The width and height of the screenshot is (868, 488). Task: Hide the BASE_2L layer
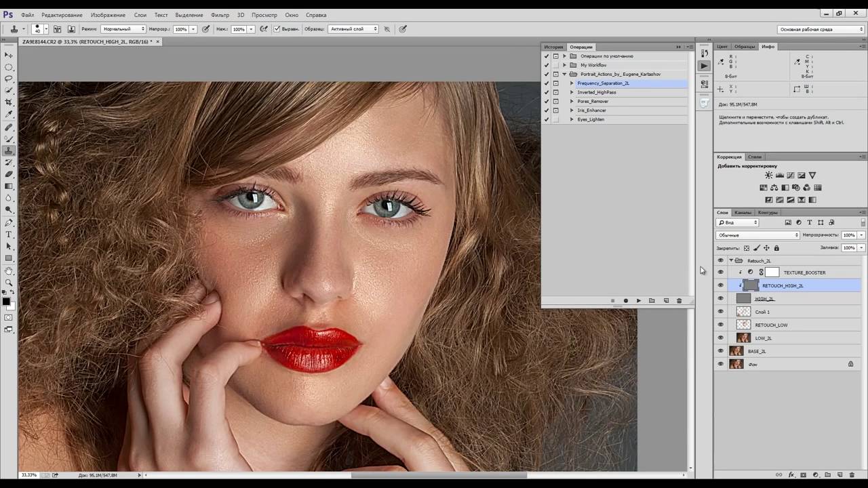pos(720,351)
